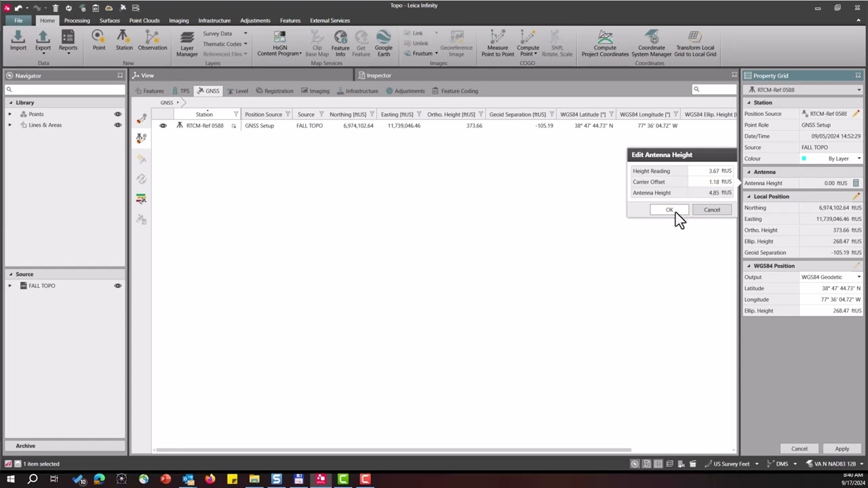Click the search icon in the Inspector
Screen dimensions: 868x488
coord(696,89)
